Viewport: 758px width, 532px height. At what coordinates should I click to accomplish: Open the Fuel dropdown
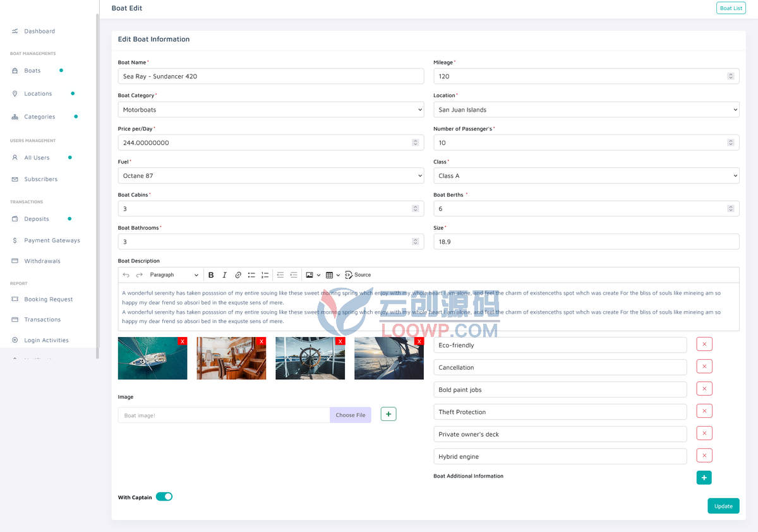pyautogui.click(x=271, y=175)
